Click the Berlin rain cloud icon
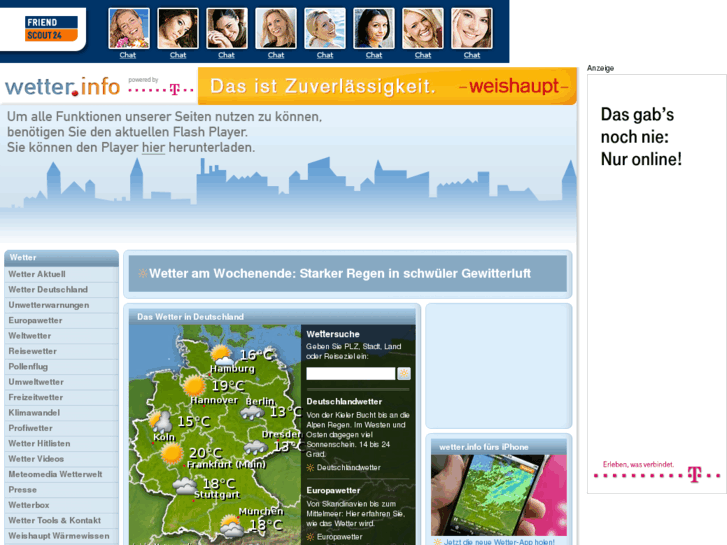The image size is (727, 545). click(252, 412)
